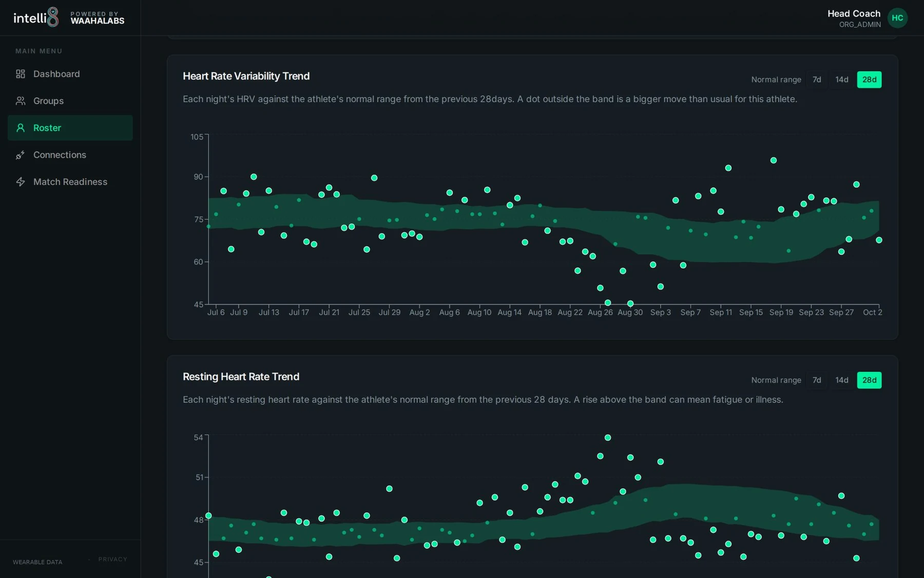The width and height of the screenshot is (924, 578).
Task: Click the WAAHALABS branding text
Action: click(x=98, y=21)
